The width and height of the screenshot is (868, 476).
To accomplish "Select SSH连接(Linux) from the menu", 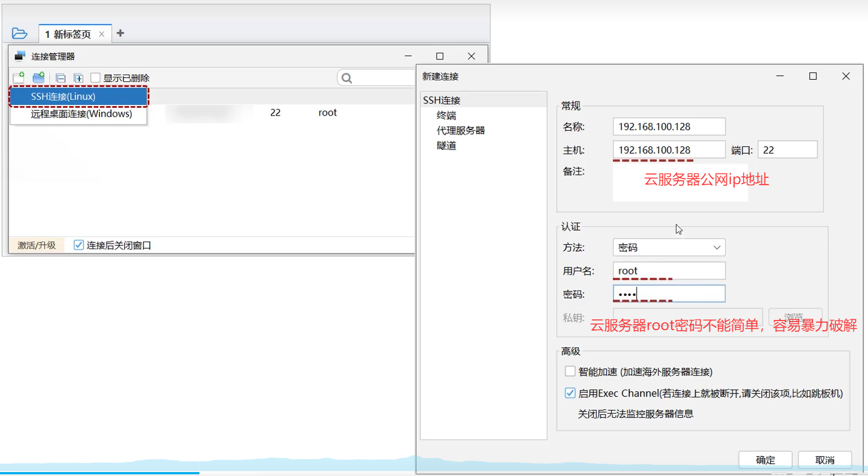I will tap(79, 97).
